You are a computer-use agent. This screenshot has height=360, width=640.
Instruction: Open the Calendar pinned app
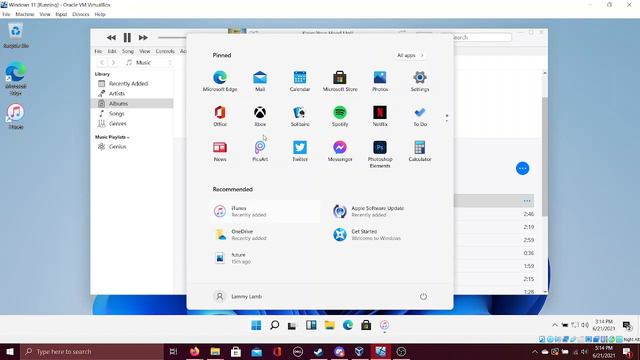[300, 81]
